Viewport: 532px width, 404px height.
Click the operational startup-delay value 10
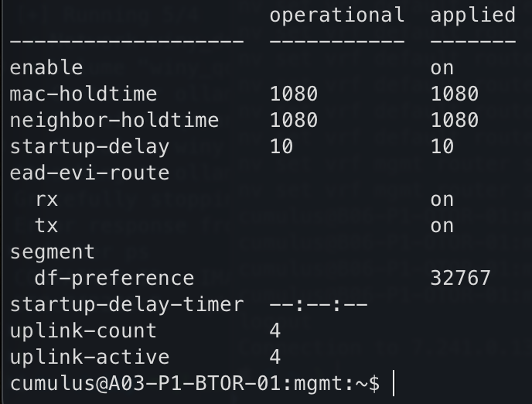[x=281, y=146]
